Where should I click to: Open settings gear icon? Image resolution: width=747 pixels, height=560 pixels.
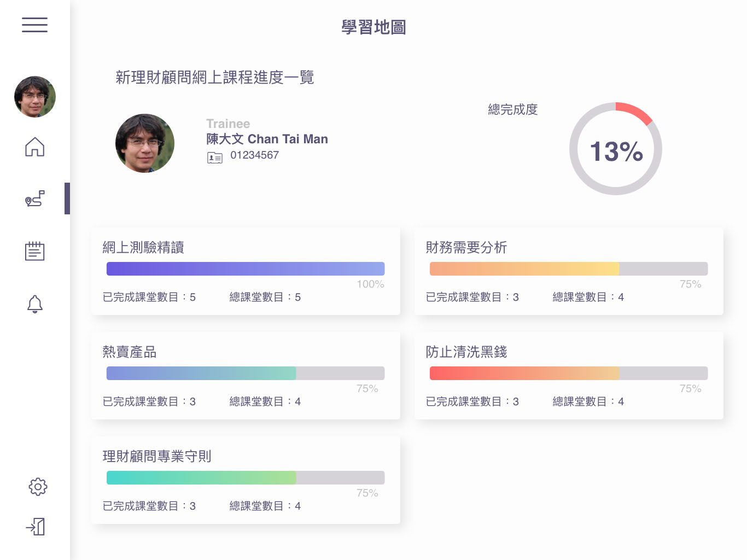(38, 486)
